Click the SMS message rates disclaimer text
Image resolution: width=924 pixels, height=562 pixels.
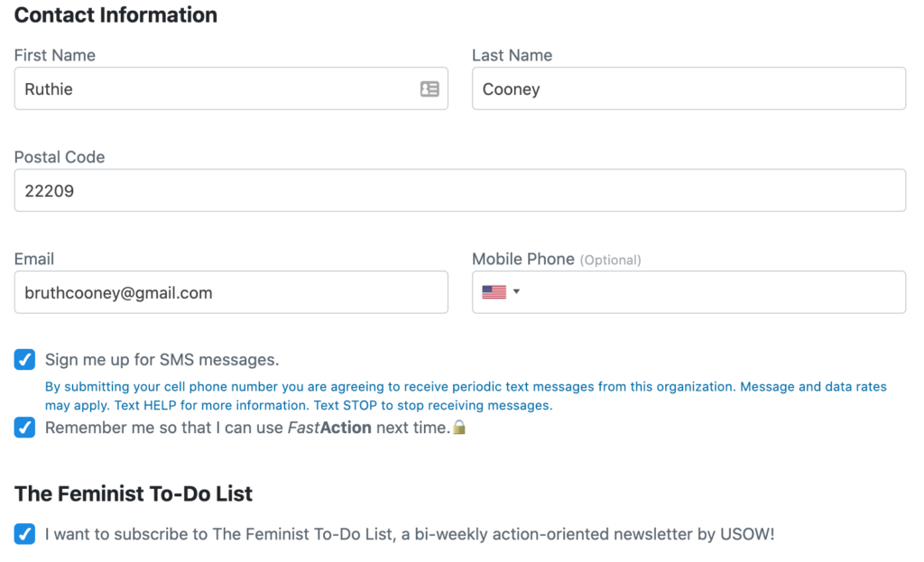pos(466,396)
